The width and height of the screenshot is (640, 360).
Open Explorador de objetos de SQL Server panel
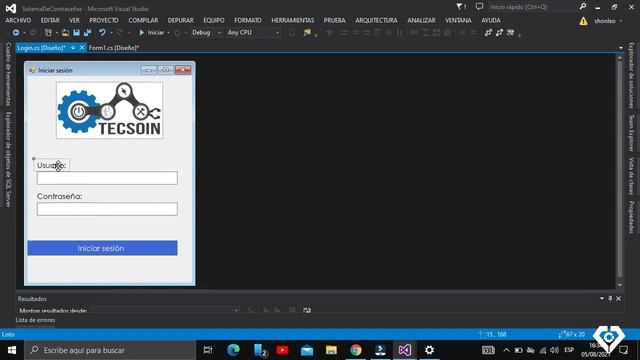click(8, 159)
